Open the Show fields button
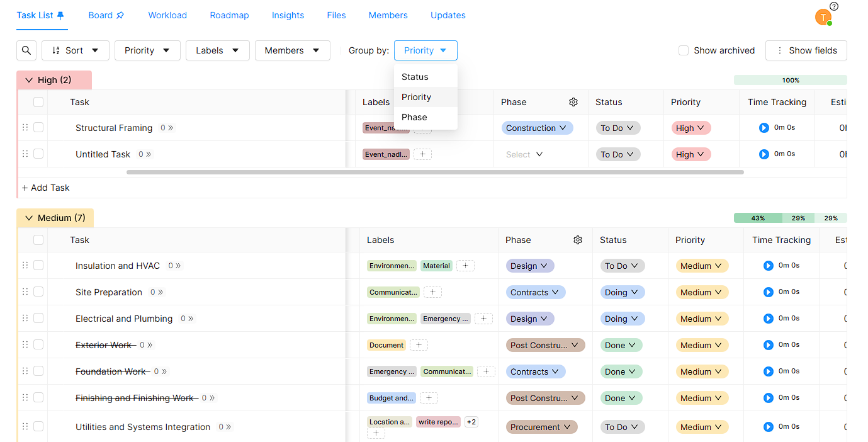This screenshot has width=868, height=442. coord(806,50)
